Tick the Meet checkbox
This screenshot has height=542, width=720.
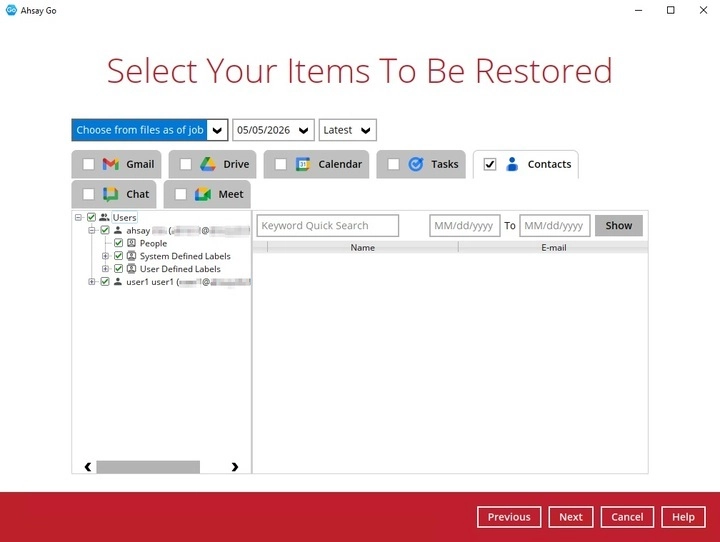(181, 194)
